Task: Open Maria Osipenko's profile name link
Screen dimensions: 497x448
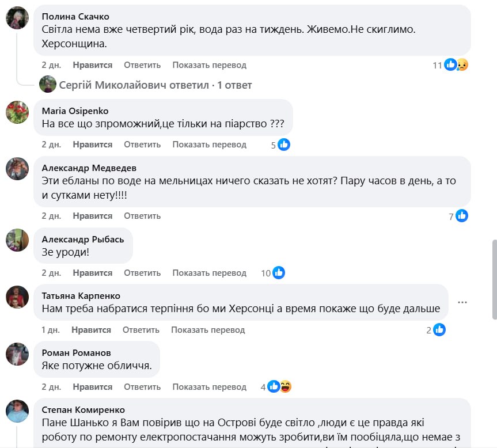Action: point(75,111)
